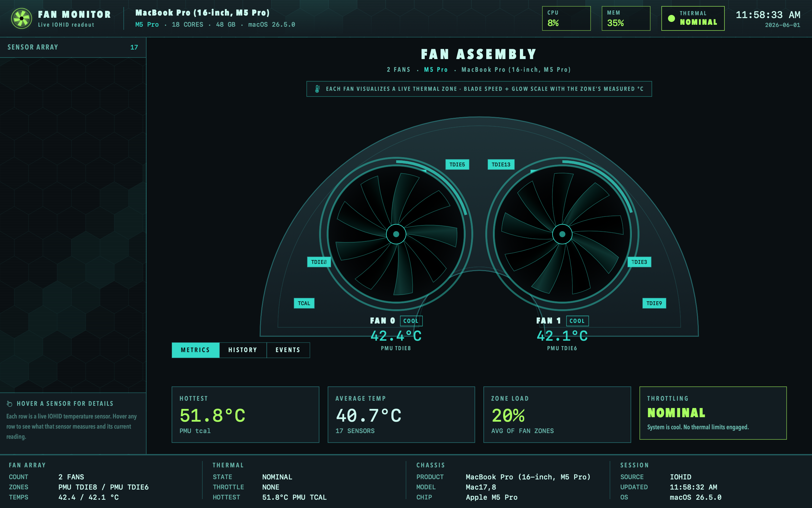
Task: Click the PMU TDIE6 label under Fan 1
Action: 562,348
